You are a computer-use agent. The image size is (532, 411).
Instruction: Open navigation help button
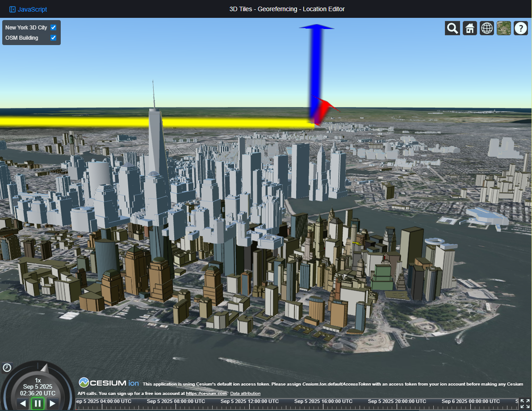click(520, 28)
